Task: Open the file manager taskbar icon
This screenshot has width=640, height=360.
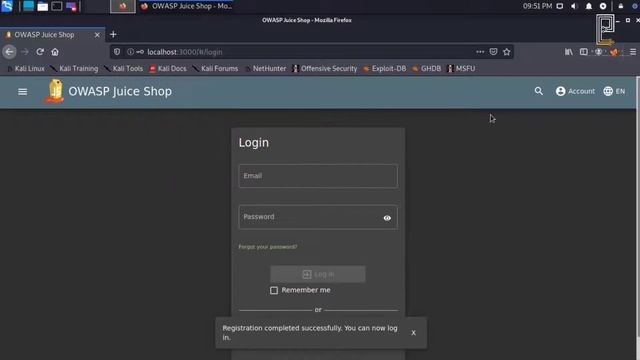Action: coord(42,6)
